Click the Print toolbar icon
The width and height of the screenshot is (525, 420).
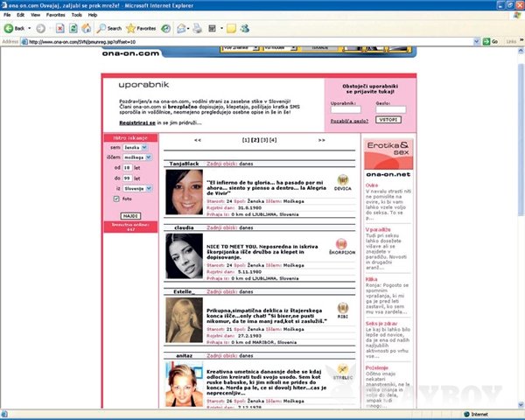[x=198, y=29]
